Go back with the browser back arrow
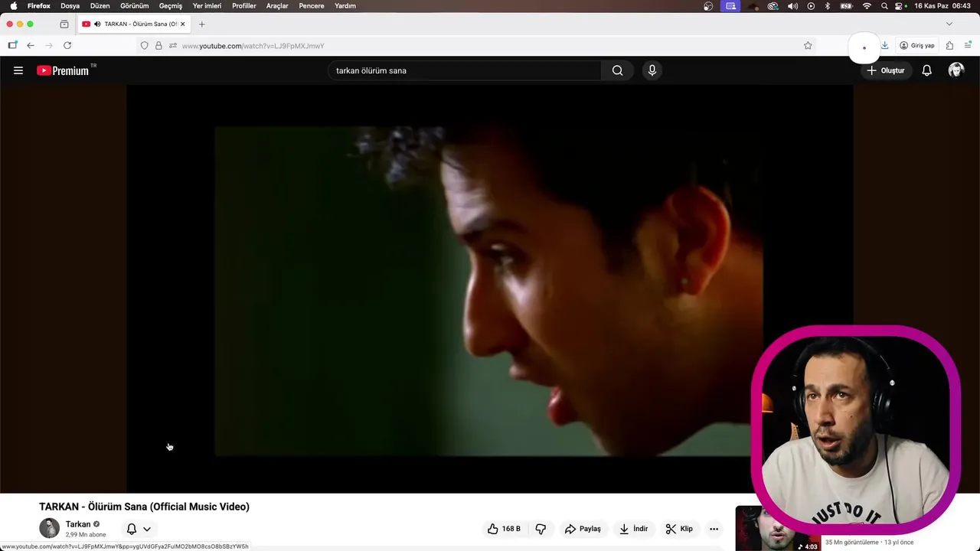980x551 pixels. coord(31,46)
